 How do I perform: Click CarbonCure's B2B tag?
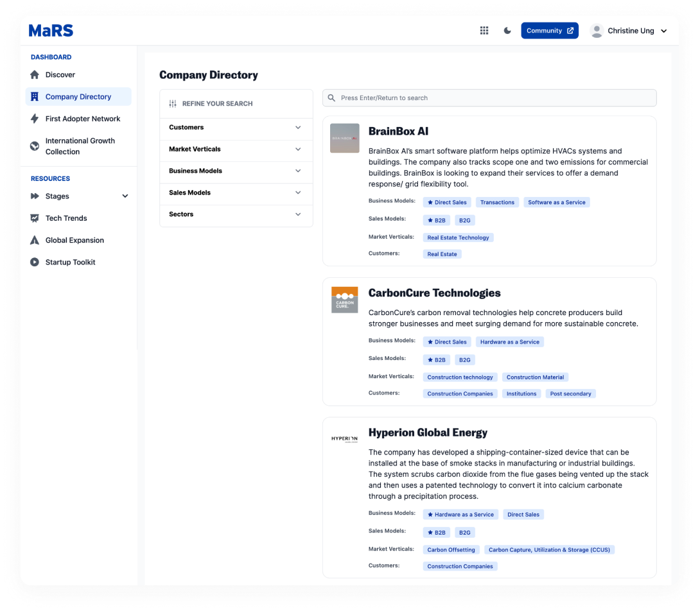(436, 360)
